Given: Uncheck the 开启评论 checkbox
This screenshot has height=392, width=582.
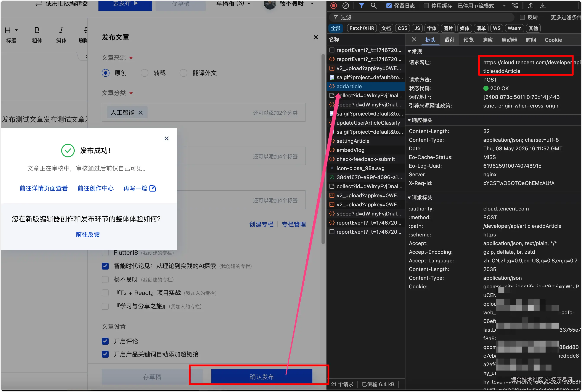Looking at the screenshot, I should point(105,341).
